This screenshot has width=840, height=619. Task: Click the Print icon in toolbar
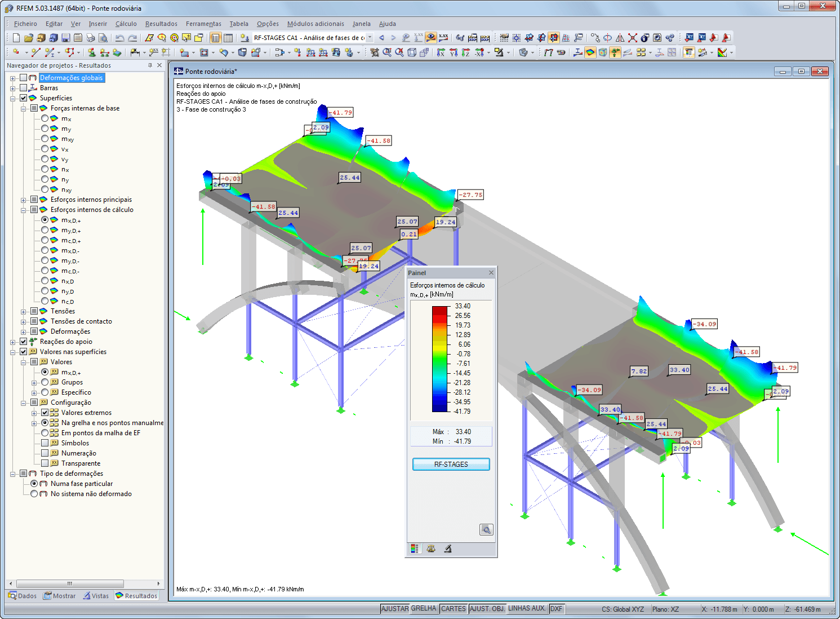tap(90, 38)
